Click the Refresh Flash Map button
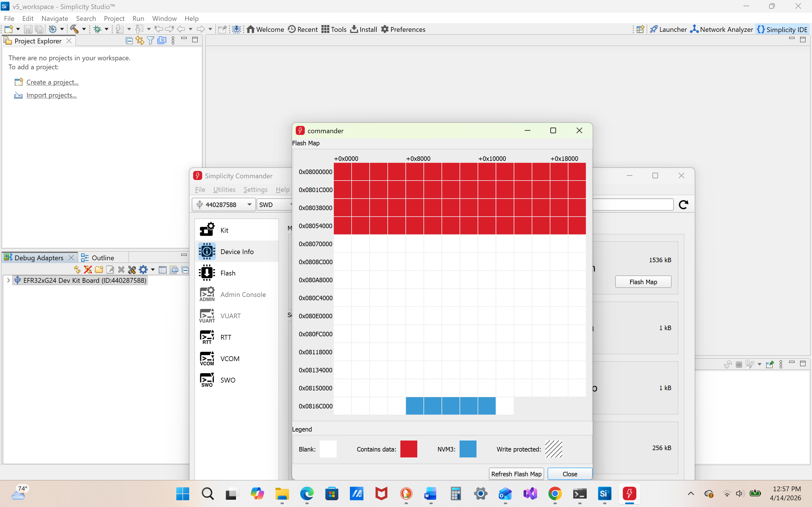This screenshot has height=507, width=812. click(516, 474)
